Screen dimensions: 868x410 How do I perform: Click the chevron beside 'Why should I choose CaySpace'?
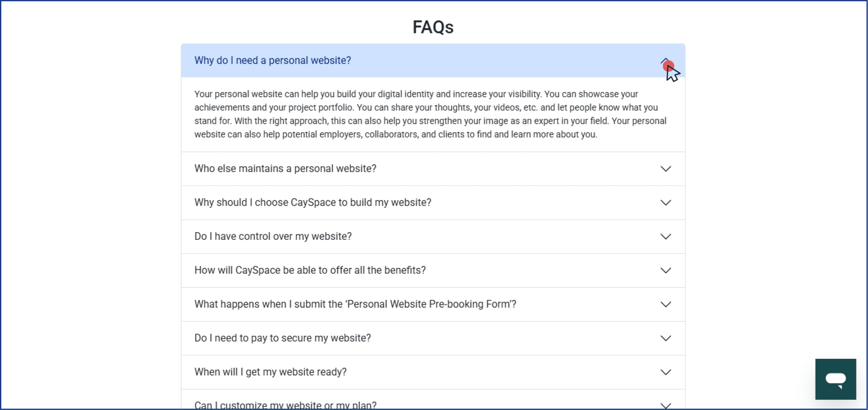(x=665, y=203)
